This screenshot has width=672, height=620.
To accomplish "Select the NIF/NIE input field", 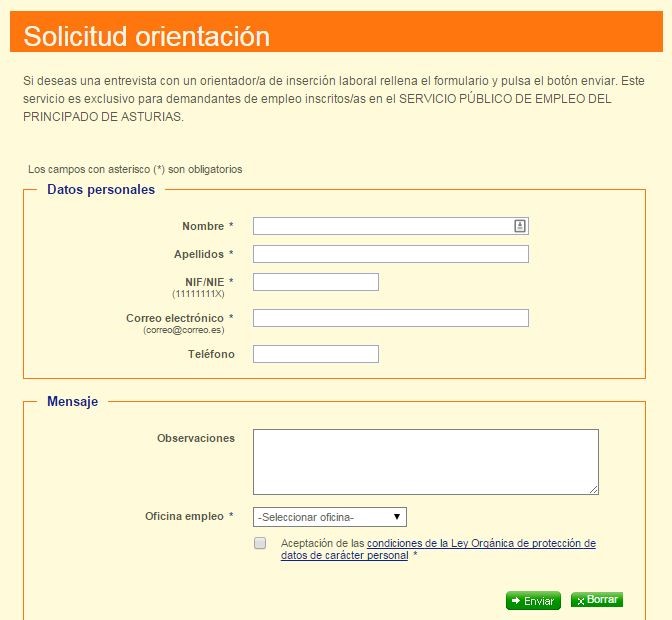I will [x=315, y=282].
